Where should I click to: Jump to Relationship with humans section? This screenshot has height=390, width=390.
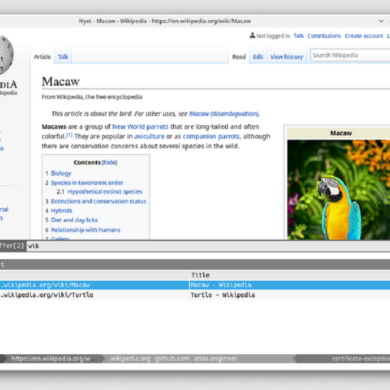[x=86, y=230]
